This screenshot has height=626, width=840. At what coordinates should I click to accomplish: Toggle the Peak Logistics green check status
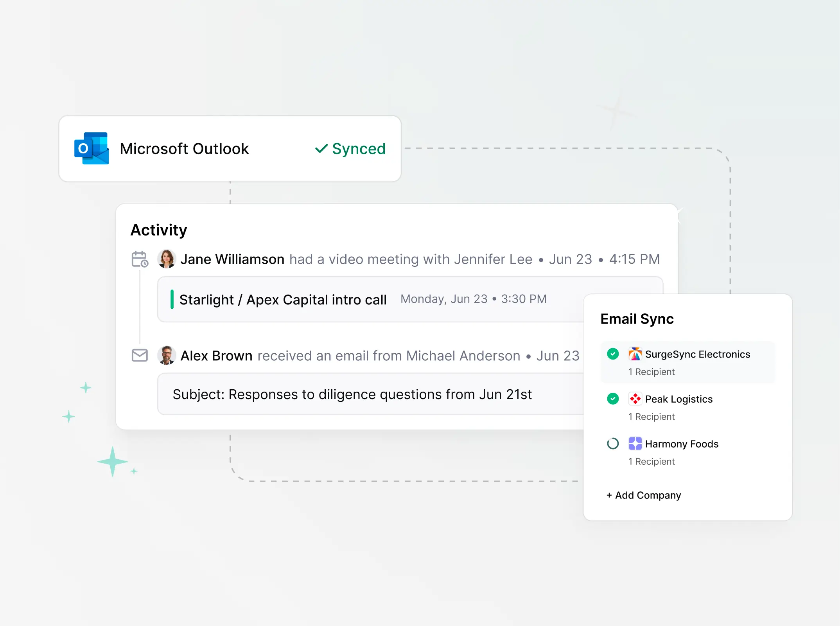tap(613, 399)
